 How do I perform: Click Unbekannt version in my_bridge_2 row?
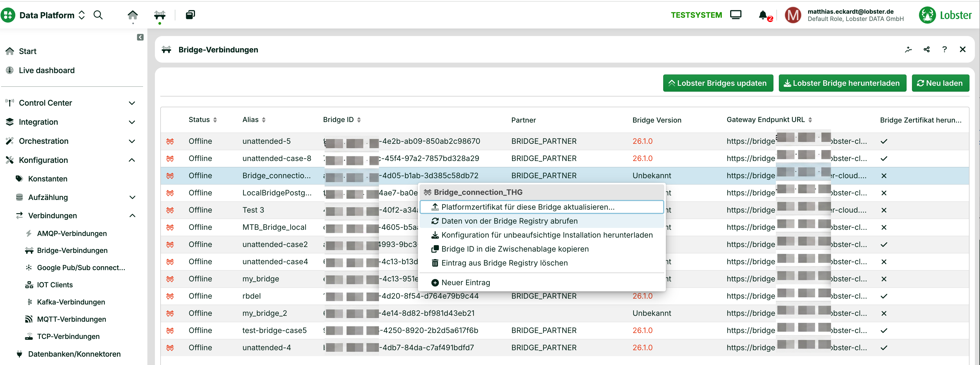652,313
